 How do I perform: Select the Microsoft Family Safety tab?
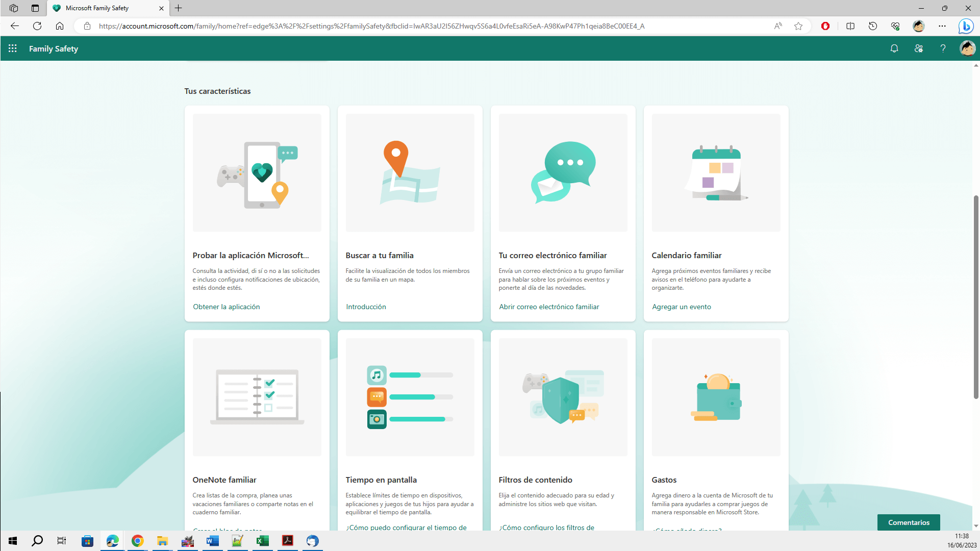click(x=108, y=8)
